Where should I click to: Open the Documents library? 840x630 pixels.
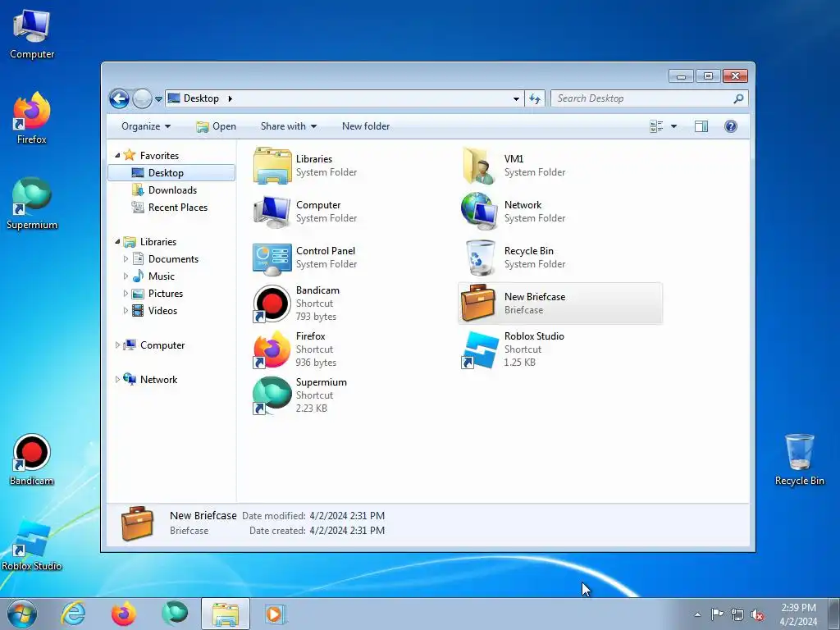tap(166, 258)
